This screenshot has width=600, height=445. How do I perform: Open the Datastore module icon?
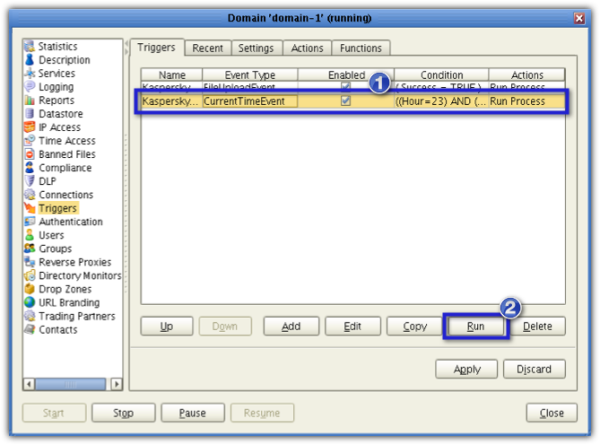30,114
